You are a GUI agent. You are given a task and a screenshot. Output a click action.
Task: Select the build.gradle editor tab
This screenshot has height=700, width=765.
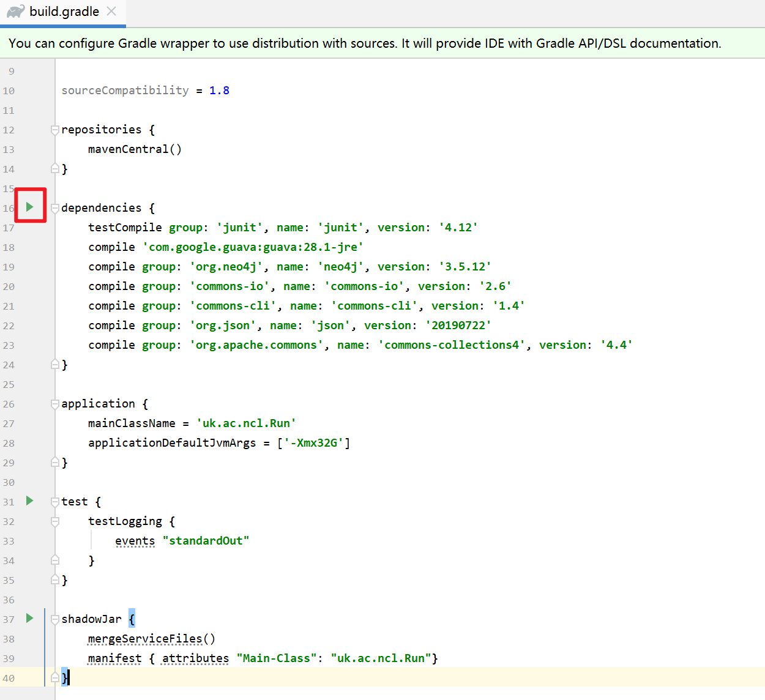point(63,12)
